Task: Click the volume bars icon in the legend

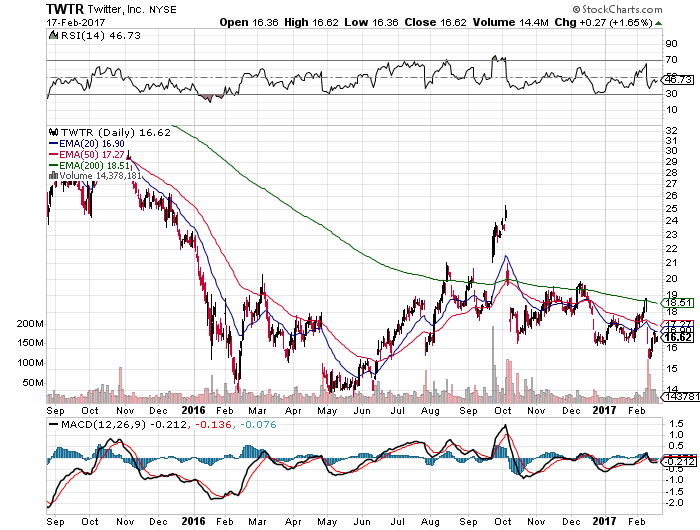Action: [x=53, y=175]
